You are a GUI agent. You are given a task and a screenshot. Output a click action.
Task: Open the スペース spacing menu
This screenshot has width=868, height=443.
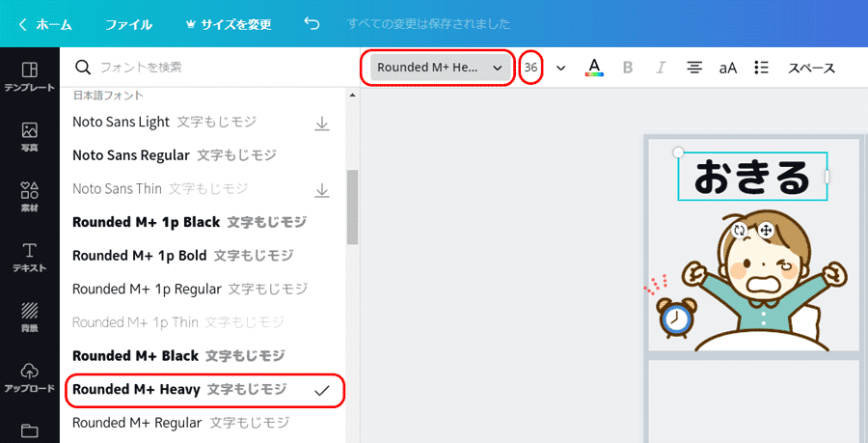(x=811, y=69)
